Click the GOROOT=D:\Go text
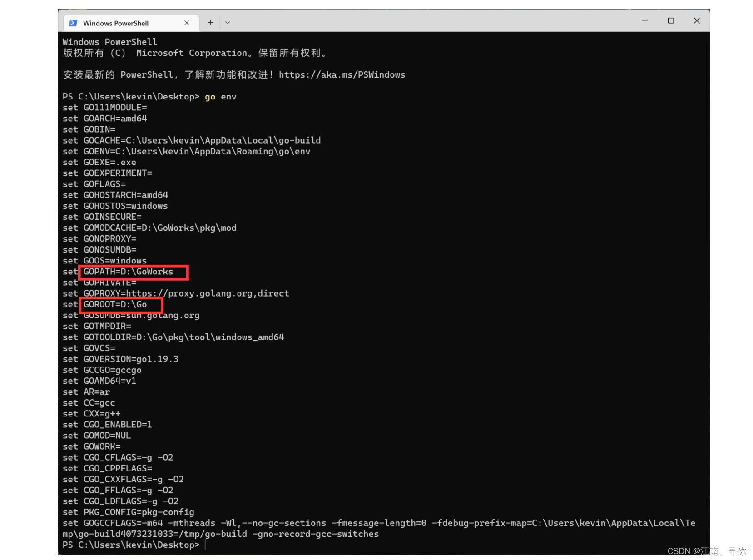This screenshot has width=753, height=560. tap(115, 304)
